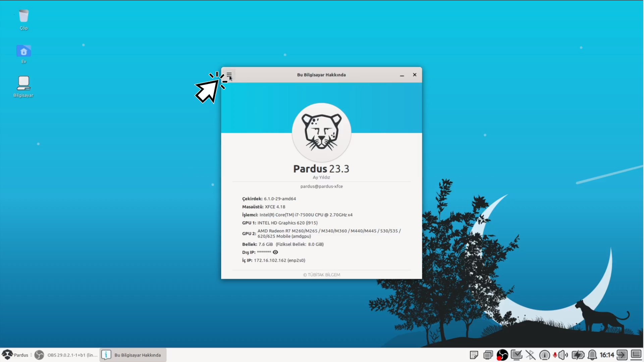Open the notification bell icon

592,355
